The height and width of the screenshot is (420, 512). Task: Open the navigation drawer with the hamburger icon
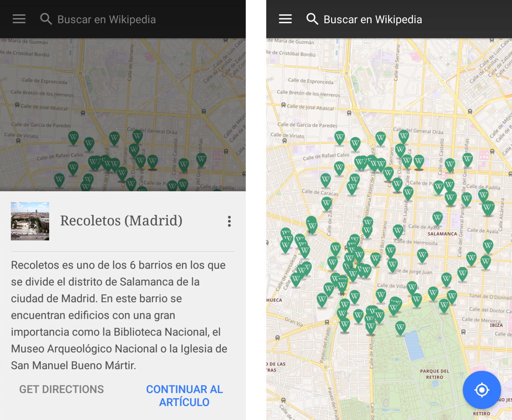19,19
